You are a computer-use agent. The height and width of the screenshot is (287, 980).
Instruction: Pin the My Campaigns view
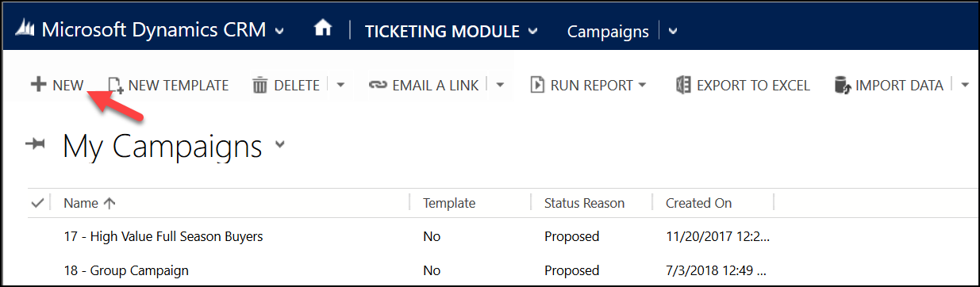37,144
